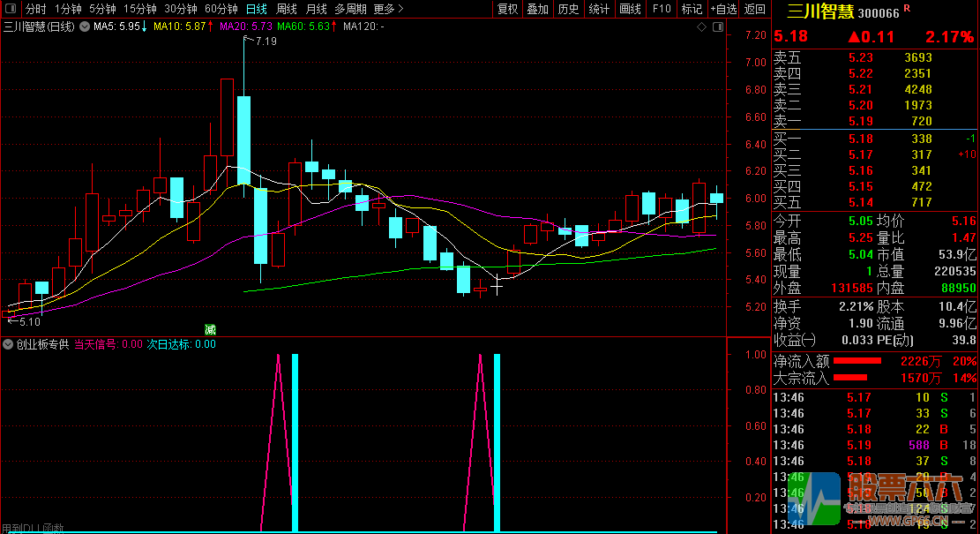Click the green 减 marker on the chart
This screenshot has width=980, height=534.
pos(210,329)
